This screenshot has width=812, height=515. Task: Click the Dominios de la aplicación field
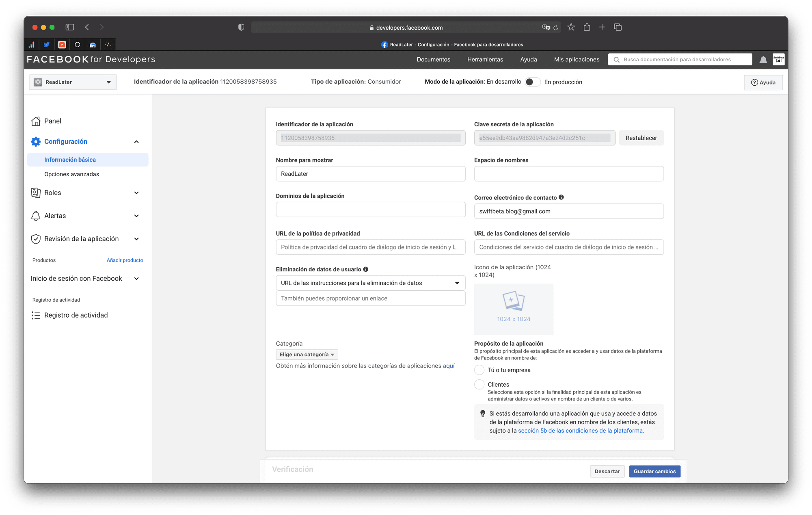[x=371, y=210]
